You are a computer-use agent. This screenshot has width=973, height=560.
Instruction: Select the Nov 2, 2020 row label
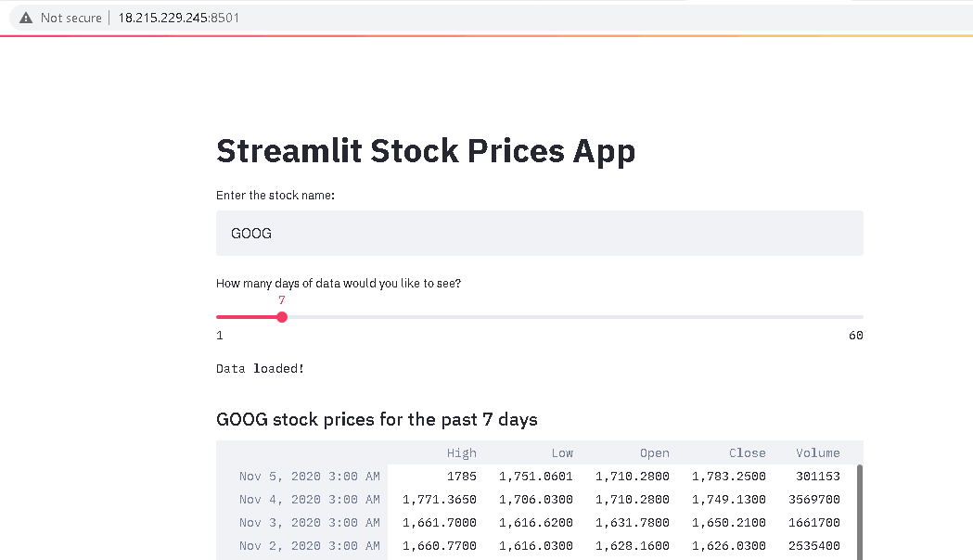coord(309,546)
